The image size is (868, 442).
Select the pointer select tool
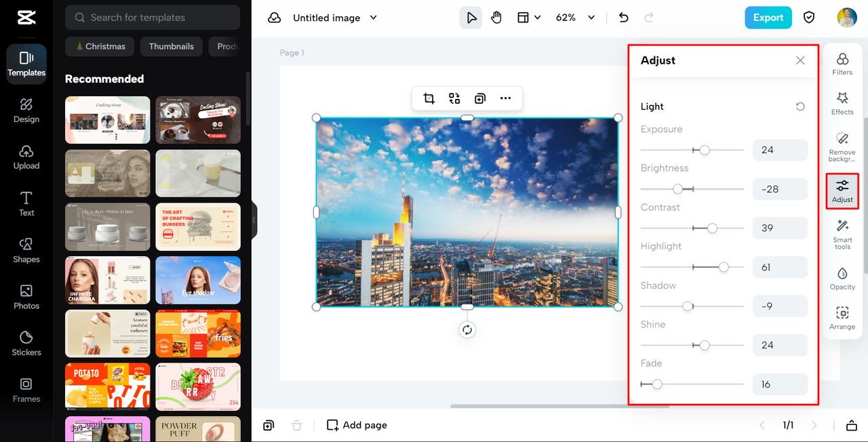pos(471,18)
